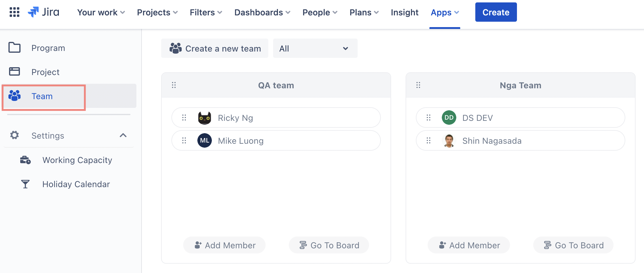Click the drag handle beside Nga Team header
The image size is (644, 273).
point(418,85)
